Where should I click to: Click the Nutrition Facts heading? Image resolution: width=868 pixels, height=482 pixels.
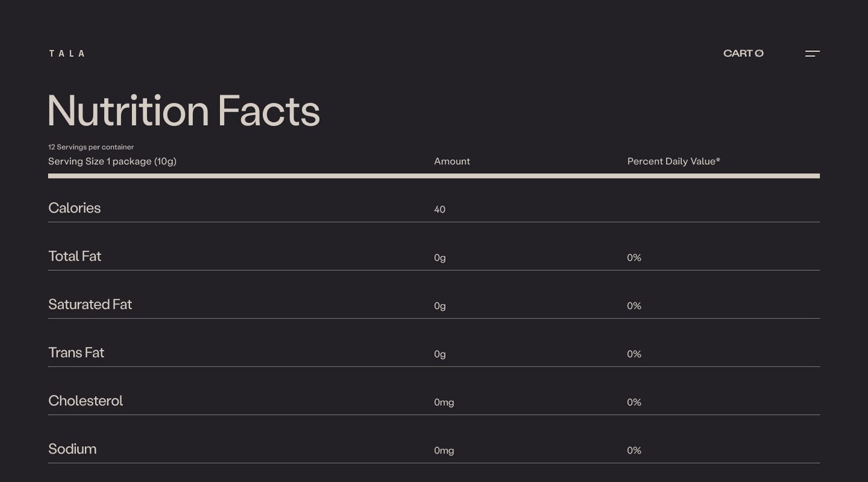pyautogui.click(x=184, y=111)
